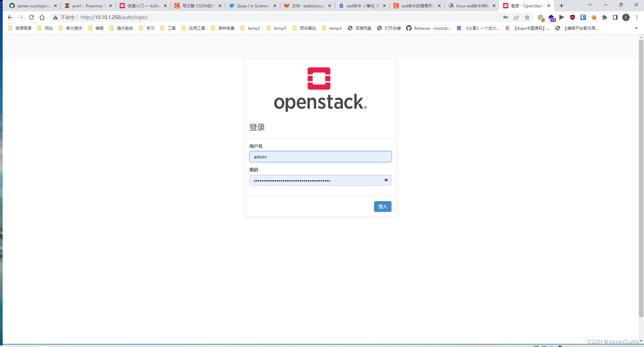644x347 pixels.
Task: Click the 用户名 field containing admin
Action: (x=320, y=157)
